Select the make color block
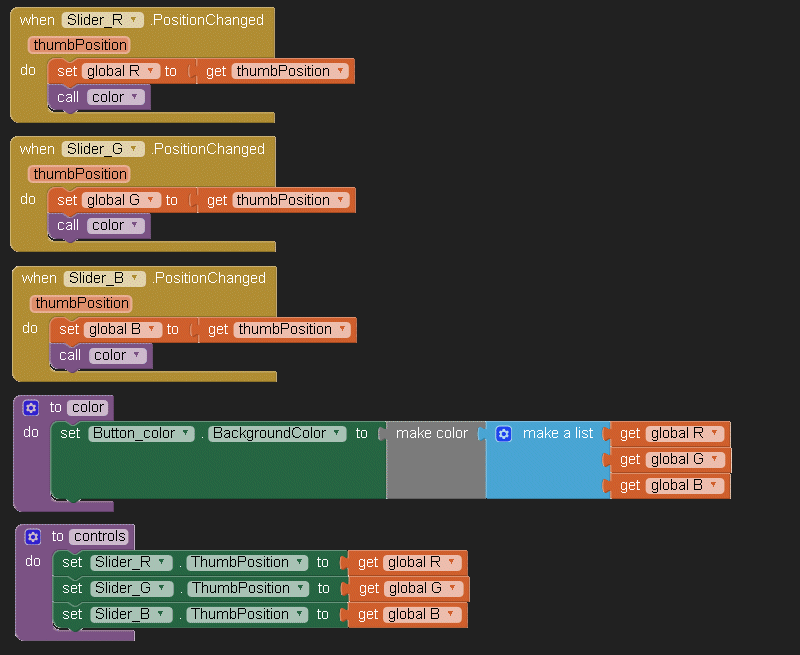Viewport: 800px width, 655px height. point(432,434)
